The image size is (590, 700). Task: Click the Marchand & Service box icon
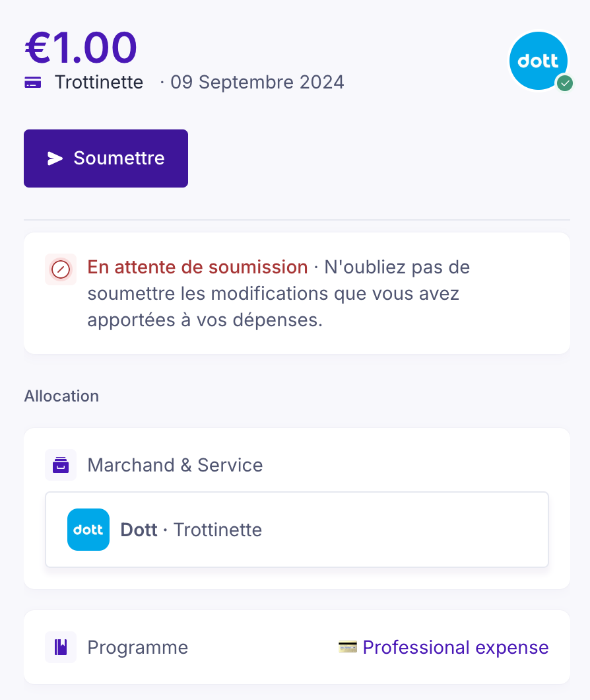pos(61,465)
